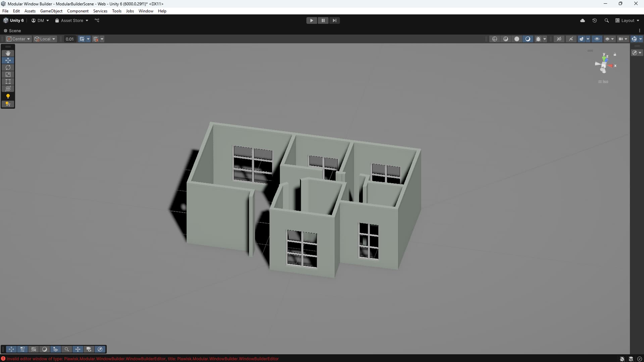Viewport: 644px width, 362px height.
Task: Activate the Move tool
Action: (8, 60)
